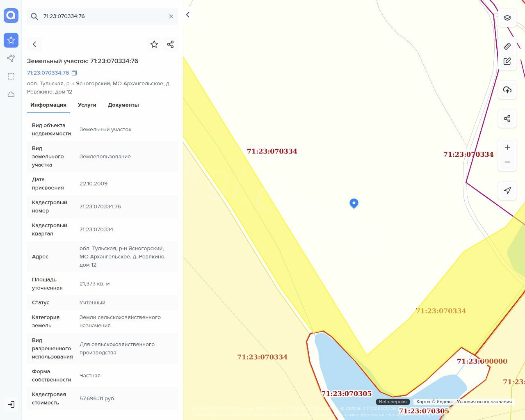525x420 pixels.
Task: Switch to the Услуги tab
Action: point(87,105)
